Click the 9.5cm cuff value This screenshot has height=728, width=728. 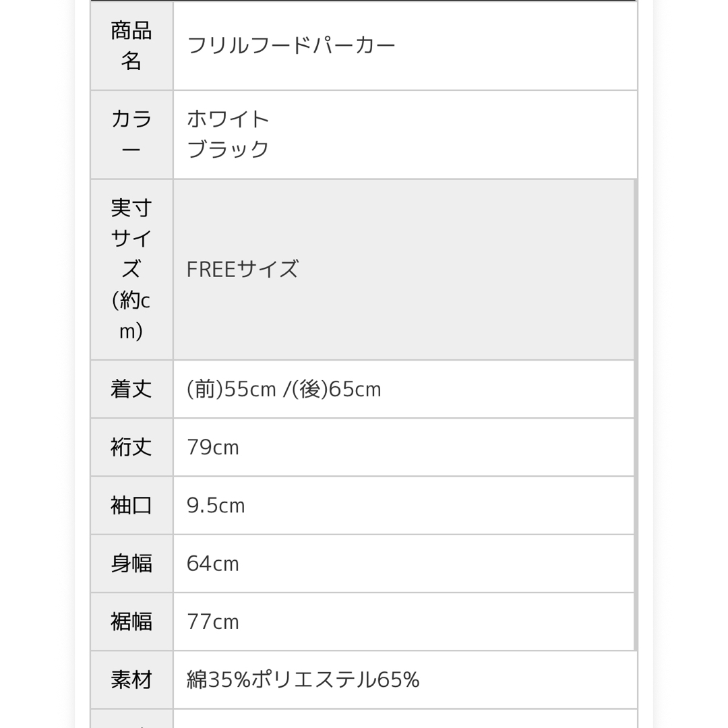216,506
